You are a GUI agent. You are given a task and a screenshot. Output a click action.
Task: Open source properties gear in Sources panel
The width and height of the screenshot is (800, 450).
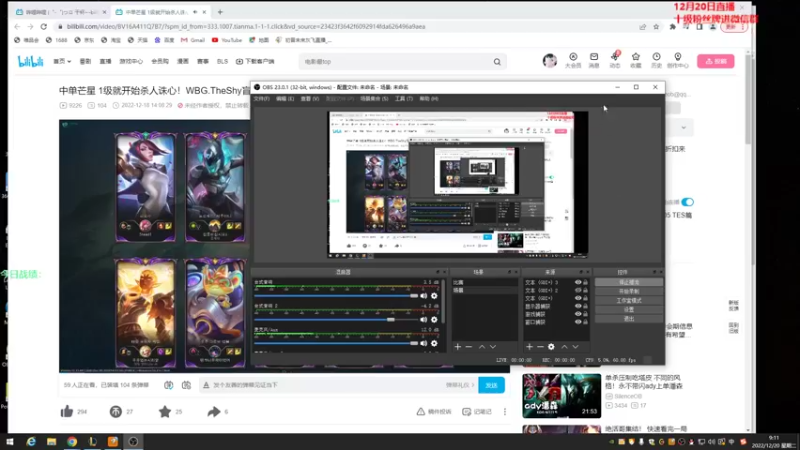pyautogui.click(x=551, y=347)
